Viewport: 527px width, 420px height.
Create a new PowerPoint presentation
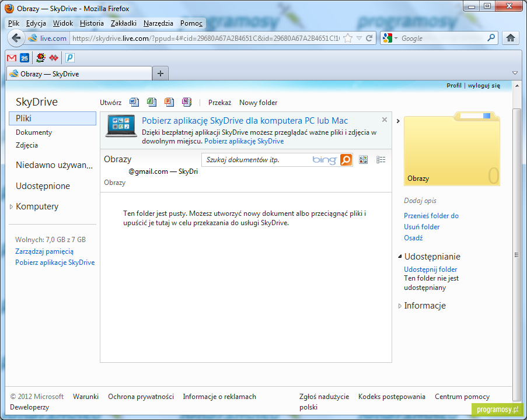[x=169, y=102]
